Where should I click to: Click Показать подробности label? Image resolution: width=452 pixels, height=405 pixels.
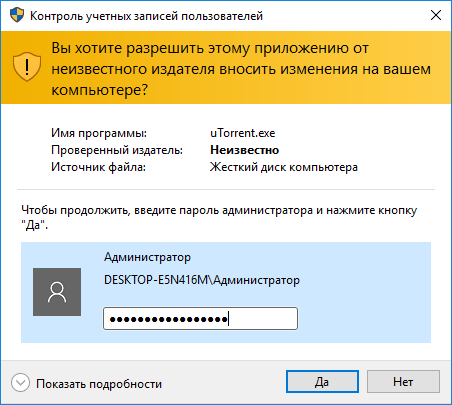tap(99, 384)
